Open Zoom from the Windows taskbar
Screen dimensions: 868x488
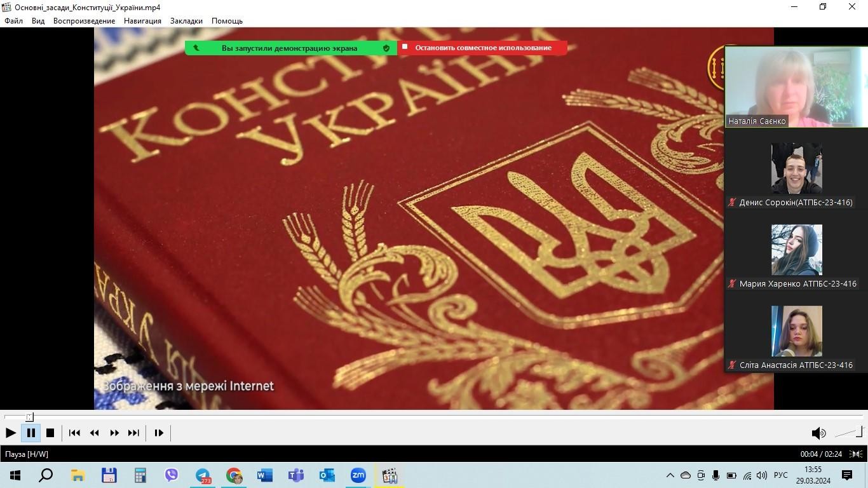coord(358,475)
